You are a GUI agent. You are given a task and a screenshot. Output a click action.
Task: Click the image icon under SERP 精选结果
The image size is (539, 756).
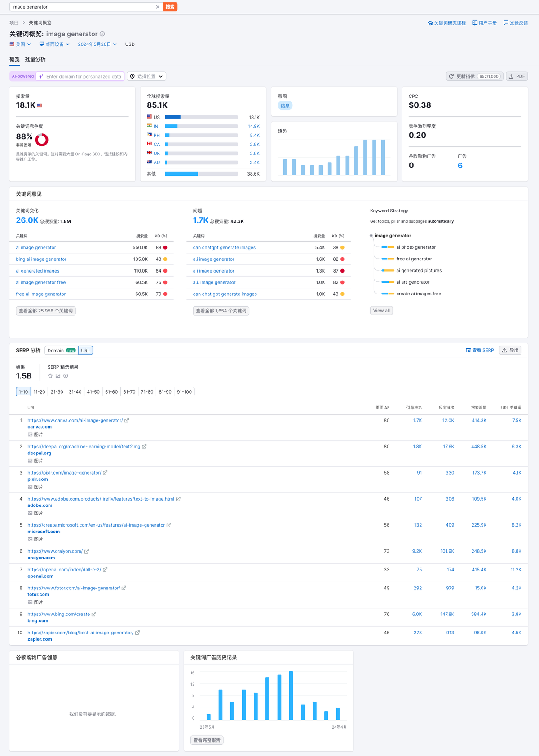[x=58, y=376]
